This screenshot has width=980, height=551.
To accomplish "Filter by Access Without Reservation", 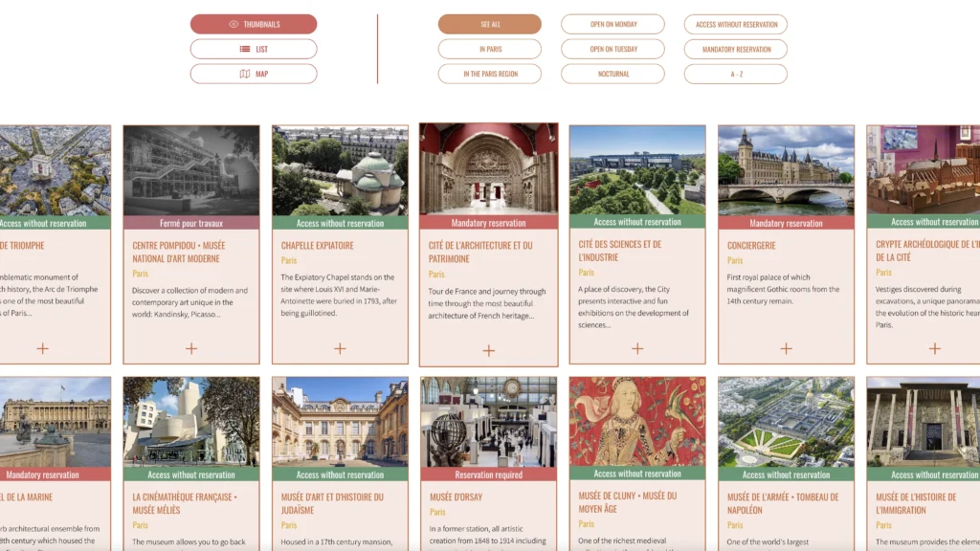I will coord(735,24).
